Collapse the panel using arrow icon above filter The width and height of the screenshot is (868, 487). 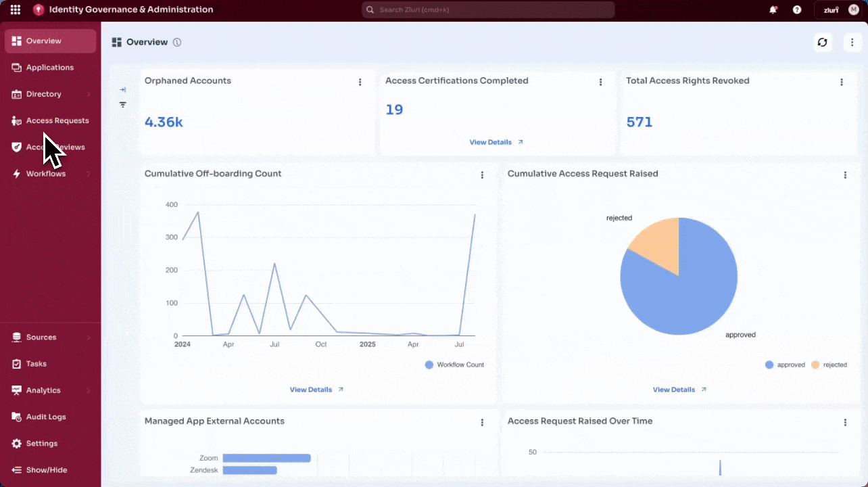pos(122,89)
